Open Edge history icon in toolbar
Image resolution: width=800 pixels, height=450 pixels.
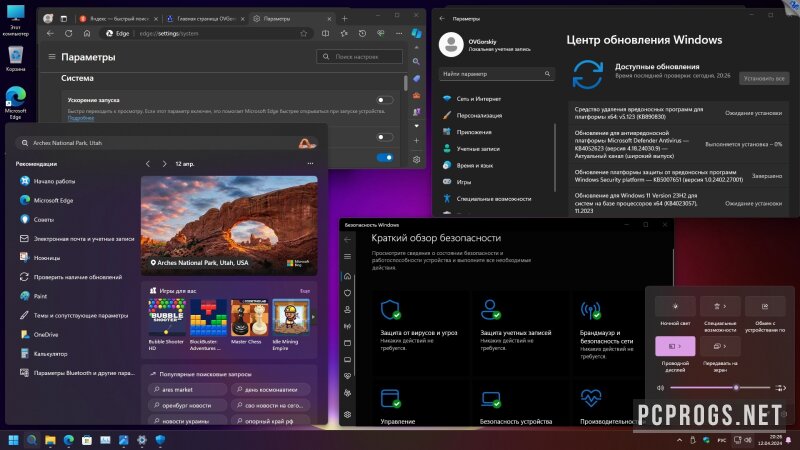tap(362, 33)
